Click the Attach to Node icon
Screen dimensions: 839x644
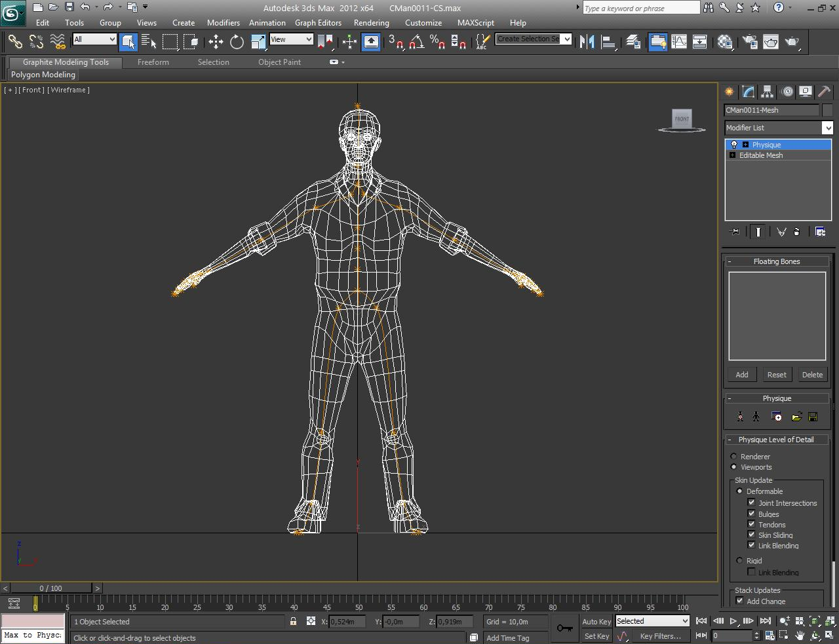(740, 417)
